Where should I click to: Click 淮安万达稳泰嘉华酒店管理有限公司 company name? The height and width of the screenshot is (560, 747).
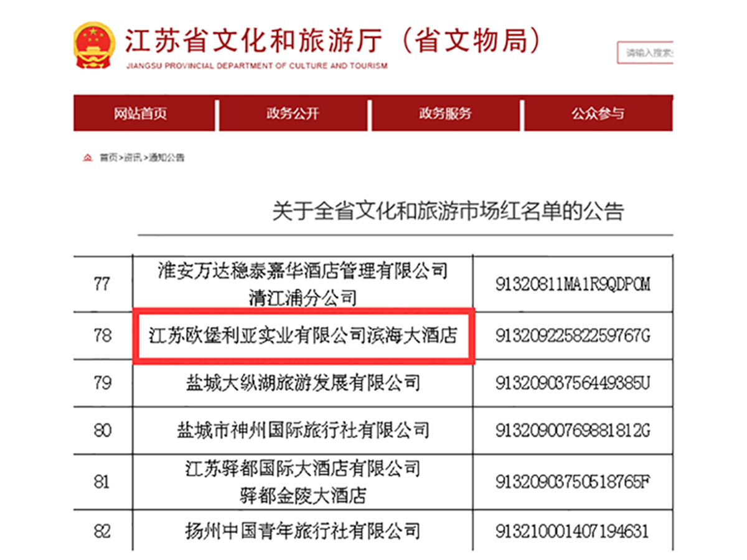[303, 271]
